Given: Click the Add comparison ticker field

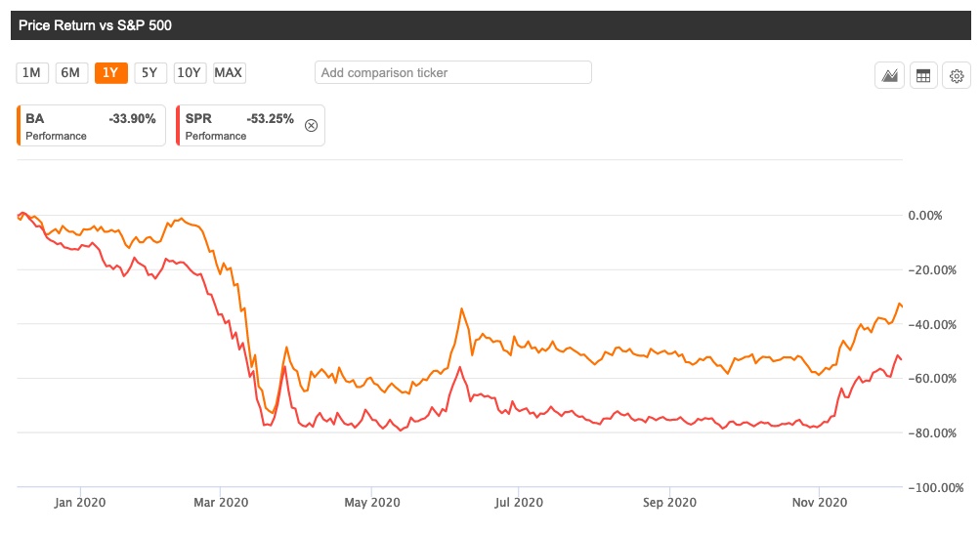Looking at the screenshot, I should 453,72.
